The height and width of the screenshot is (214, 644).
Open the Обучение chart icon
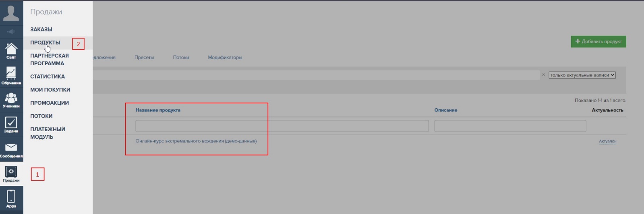point(11,76)
